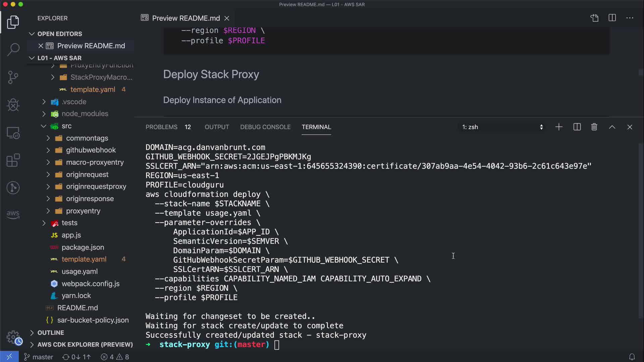Image resolution: width=644 pixels, height=362 pixels.
Task: Open the Extensions view
Action: pos(13,160)
